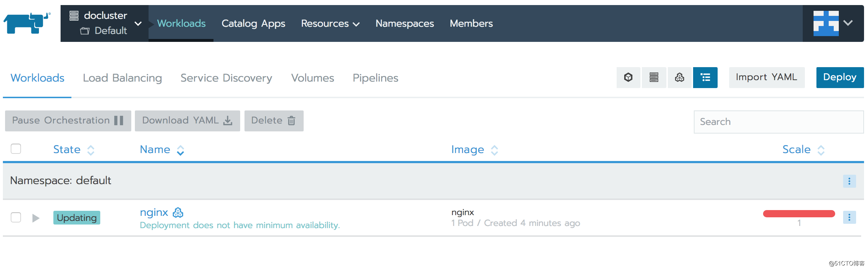Click the Delete button

point(274,121)
